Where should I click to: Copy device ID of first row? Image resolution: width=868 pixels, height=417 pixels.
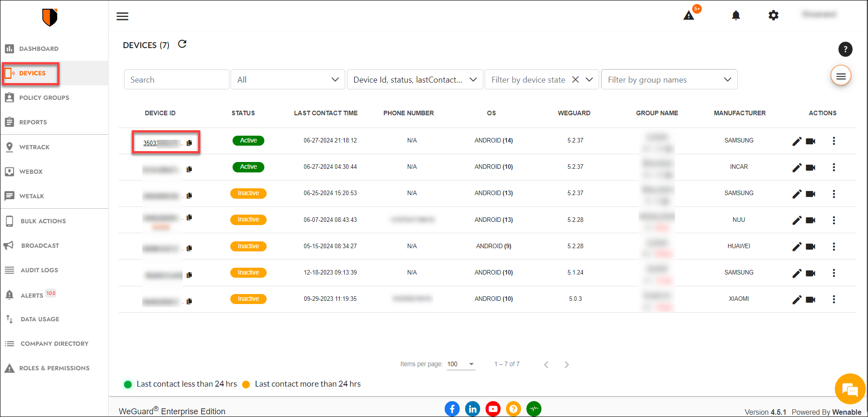pyautogui.click(x=189, y=143)
